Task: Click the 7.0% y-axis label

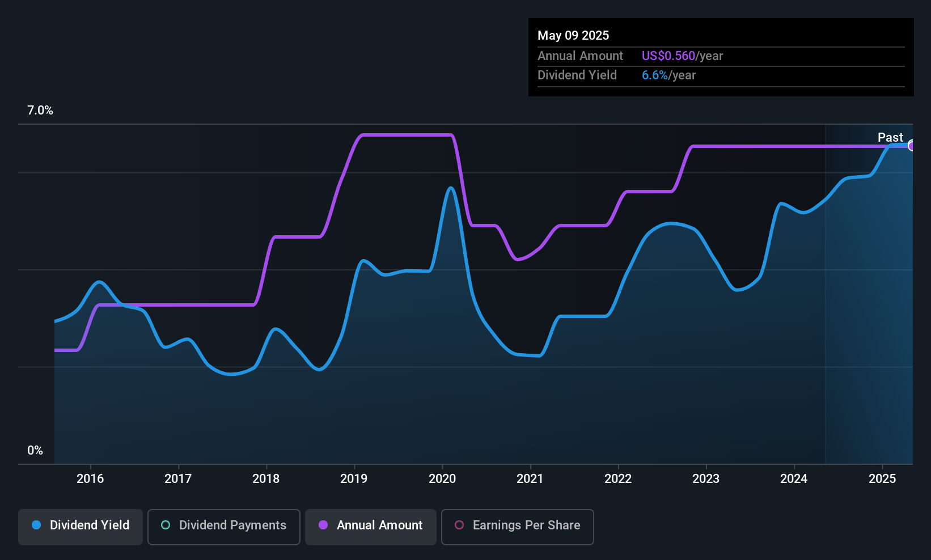Action: click(40, 111)
